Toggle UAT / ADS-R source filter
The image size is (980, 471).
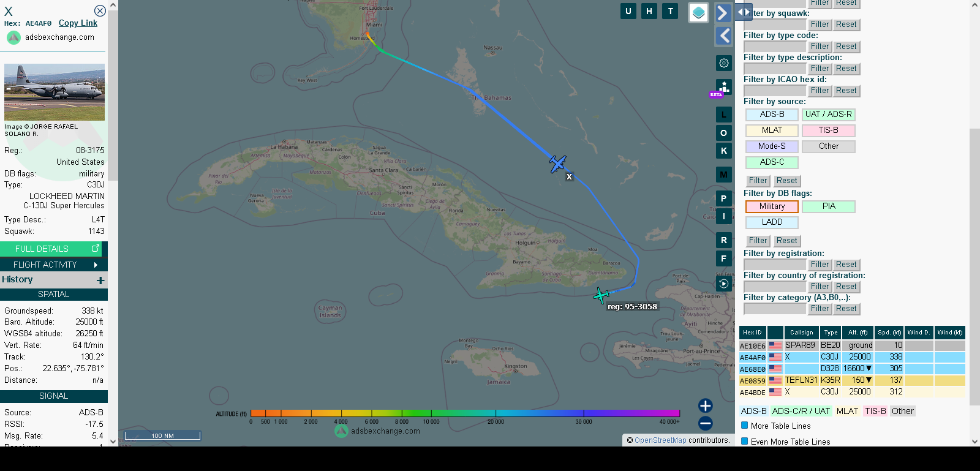(x=828, y=115)
